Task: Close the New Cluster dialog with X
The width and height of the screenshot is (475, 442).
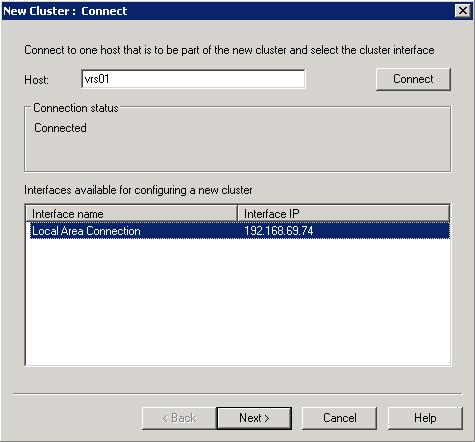Action: coord(463,11)
